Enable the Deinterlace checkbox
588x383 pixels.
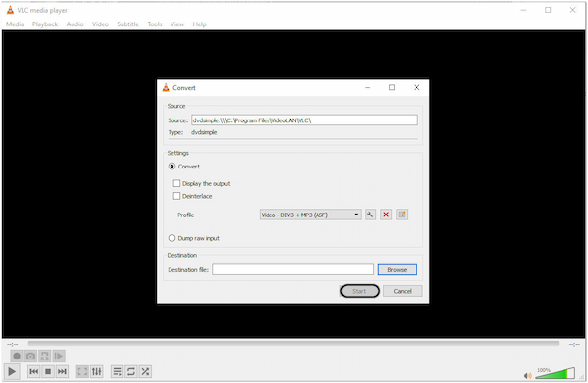point(176,196)
